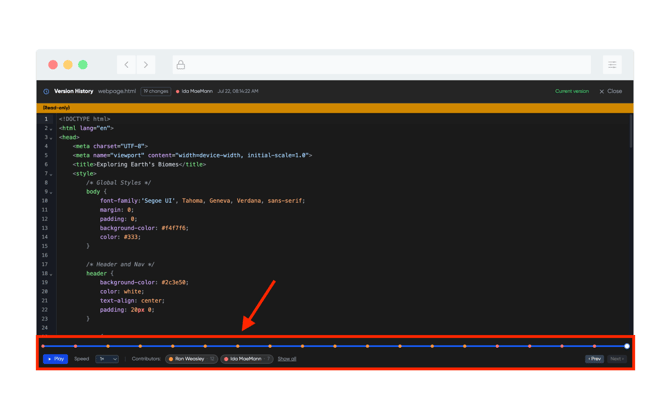Screen dimensions: 670x418
Task: Toggle the Ida MaeMann contributor filter
Action: tap(247, 359)
